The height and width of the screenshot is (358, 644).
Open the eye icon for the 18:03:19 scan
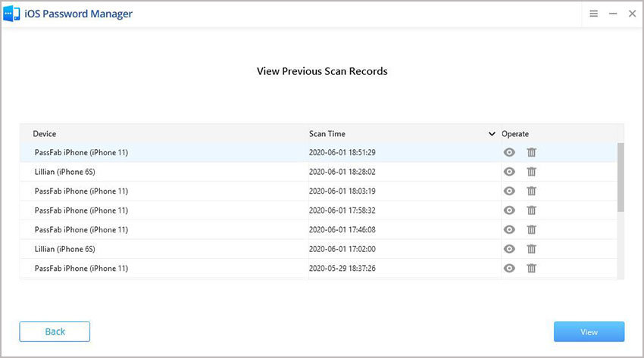point(509,191)
